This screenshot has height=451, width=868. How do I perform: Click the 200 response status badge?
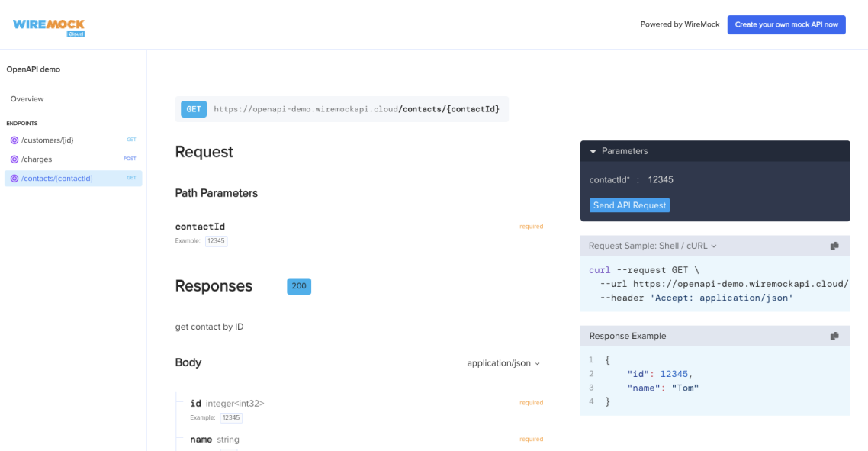(x=299, y=286)
